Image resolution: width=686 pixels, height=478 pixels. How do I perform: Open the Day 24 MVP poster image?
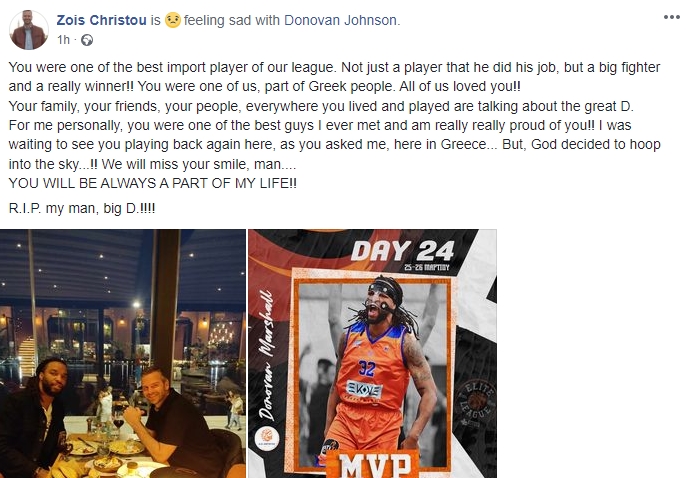(x=372, y=353)
